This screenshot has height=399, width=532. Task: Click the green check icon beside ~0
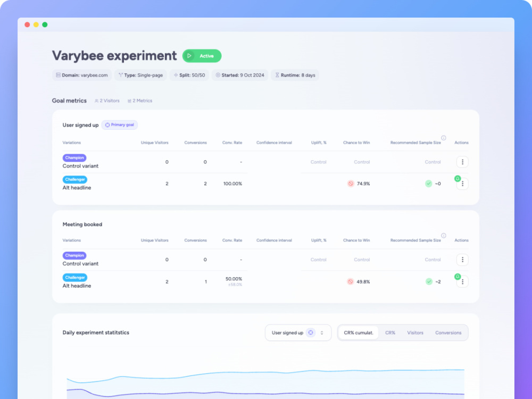(x=429, y=184)
